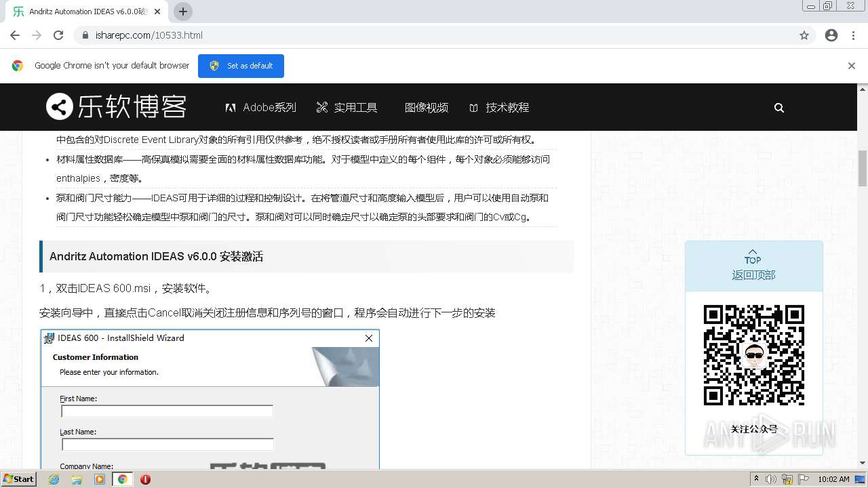Click the InstallShield Wizard screenshot image
The image size is (868, 488).
pos(210,399)
